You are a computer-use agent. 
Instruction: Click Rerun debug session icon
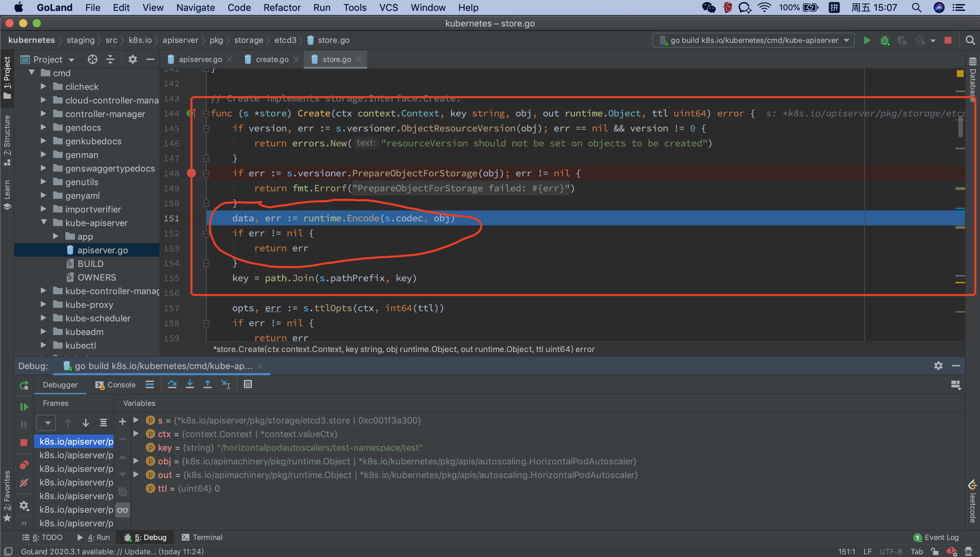pos(24,385)
